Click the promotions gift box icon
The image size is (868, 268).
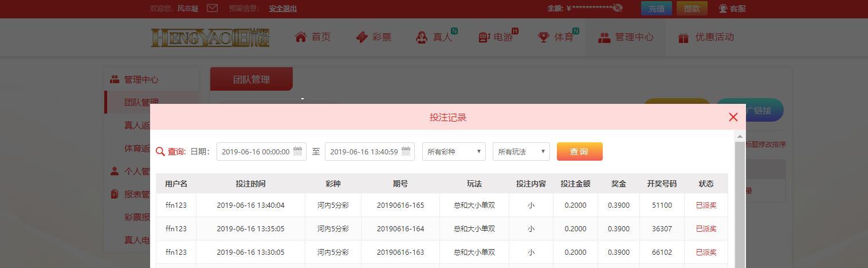[x=684, y=38]
